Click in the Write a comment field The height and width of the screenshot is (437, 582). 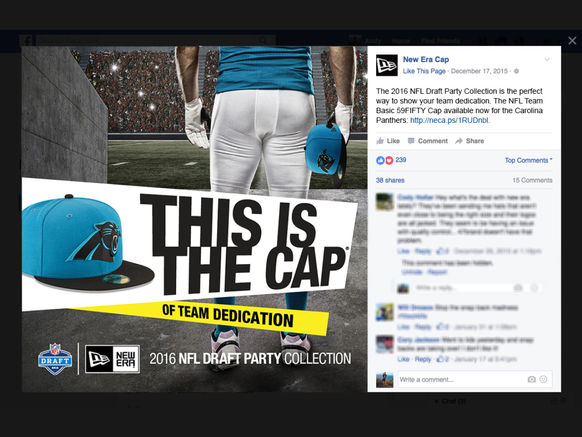(x=460, y=379)
